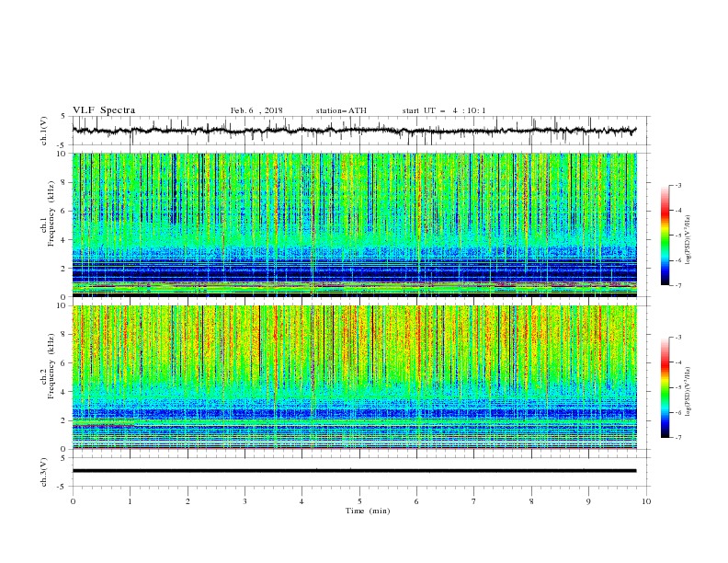This screenshot has width=728, height=563.
Task: Click the "Time (min)" x-axis label
Action: (368, 511)
